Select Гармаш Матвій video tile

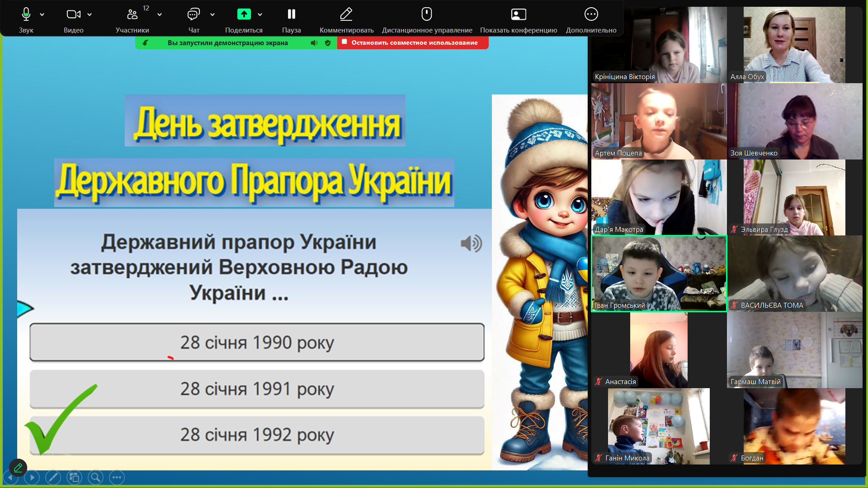794,350
